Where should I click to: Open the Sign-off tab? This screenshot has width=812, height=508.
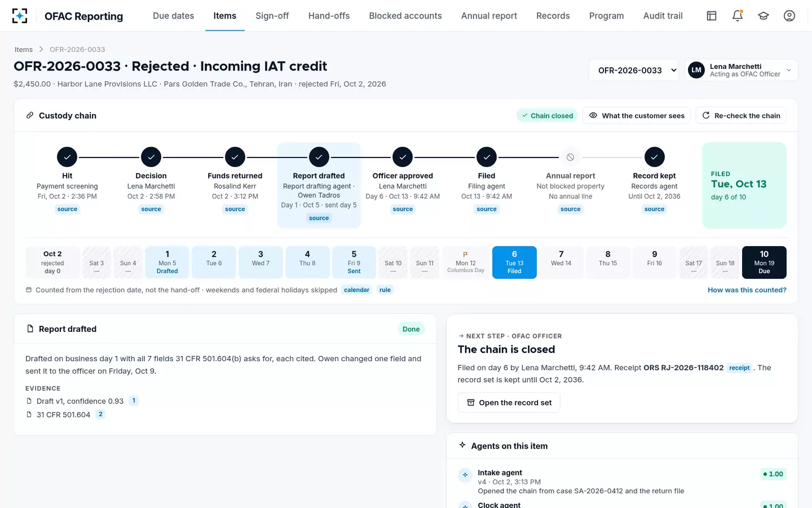(272, 16)
